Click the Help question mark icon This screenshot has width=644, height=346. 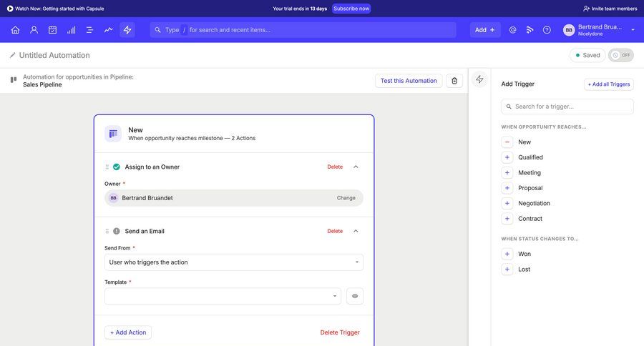pos(547,30)
